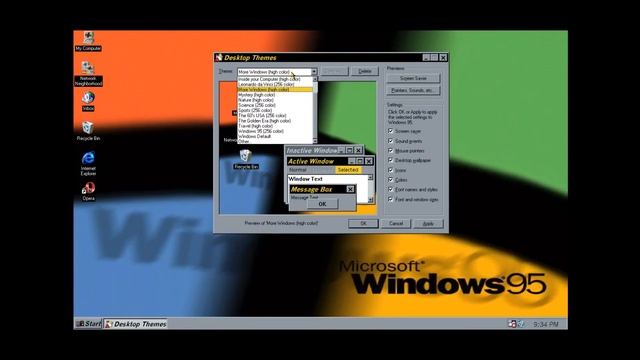640x360 pixels.
Task: Click the Desktop Themes title bar icon
Action: pyautogui.click(x=219, y=58)
